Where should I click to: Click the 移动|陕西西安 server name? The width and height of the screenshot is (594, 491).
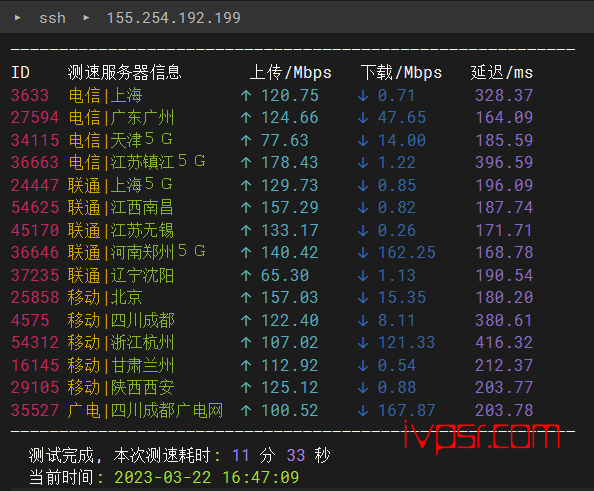pos(121,388)
